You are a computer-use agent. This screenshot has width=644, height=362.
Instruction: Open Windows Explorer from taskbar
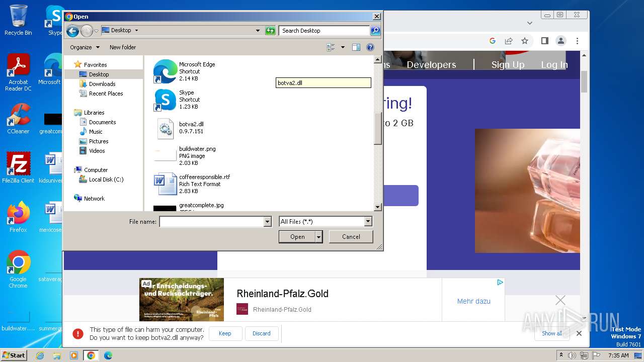coord(57,355)
